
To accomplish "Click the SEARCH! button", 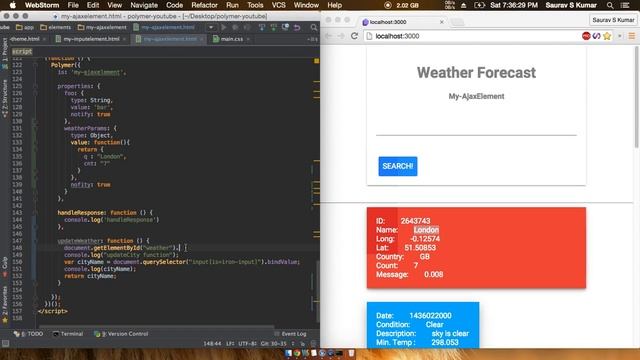I will [x=398, y=166].
